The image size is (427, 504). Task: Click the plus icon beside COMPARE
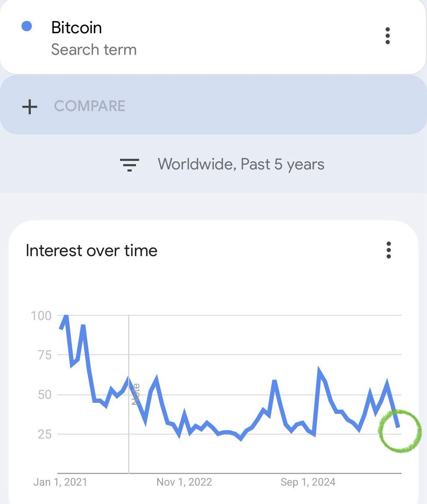point(29,107)
